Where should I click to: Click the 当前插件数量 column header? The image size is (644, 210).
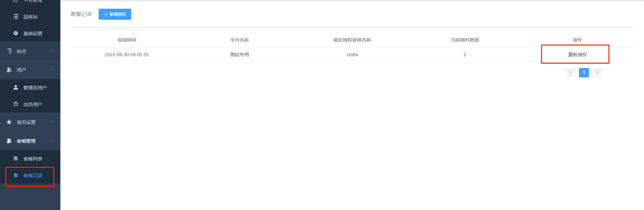tap(465, 40)
